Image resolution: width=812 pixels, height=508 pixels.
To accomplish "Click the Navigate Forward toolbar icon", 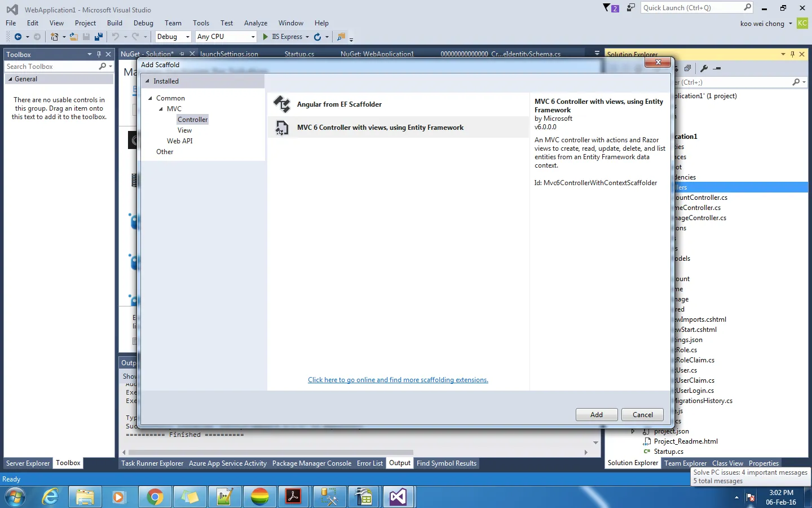I will click(37, 37).
